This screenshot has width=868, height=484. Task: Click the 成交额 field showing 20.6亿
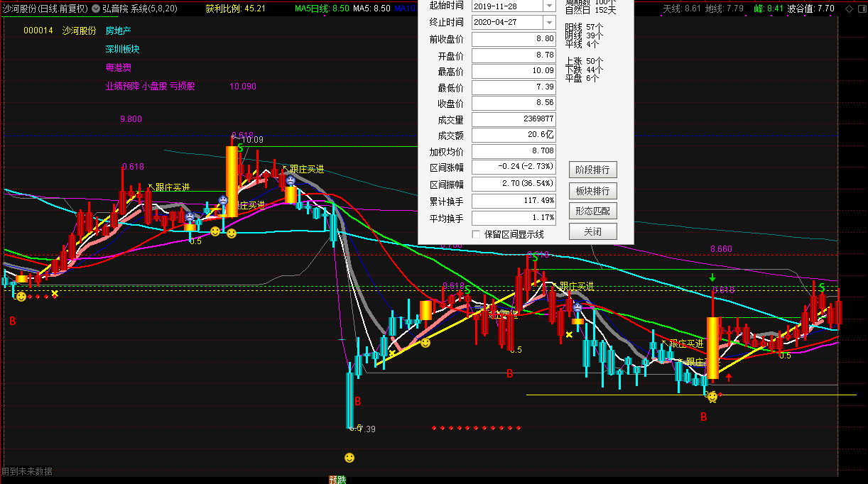click(514, 136)
